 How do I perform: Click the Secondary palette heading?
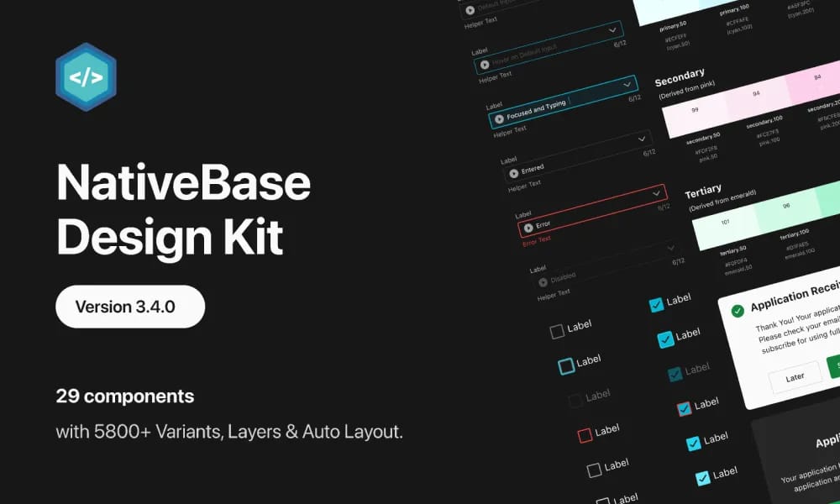(680, 77)
